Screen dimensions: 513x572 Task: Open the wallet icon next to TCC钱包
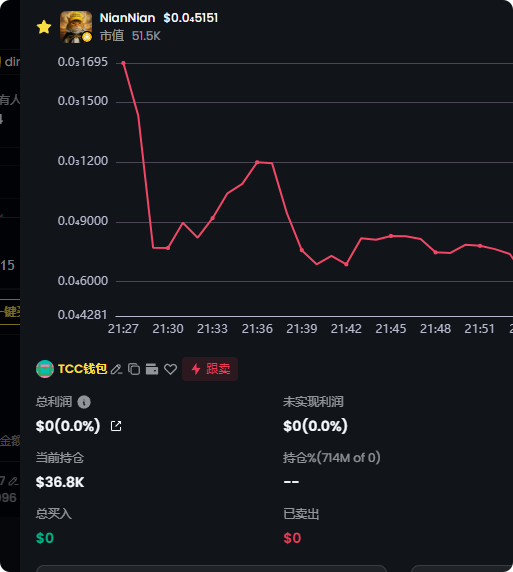[152, 369]
